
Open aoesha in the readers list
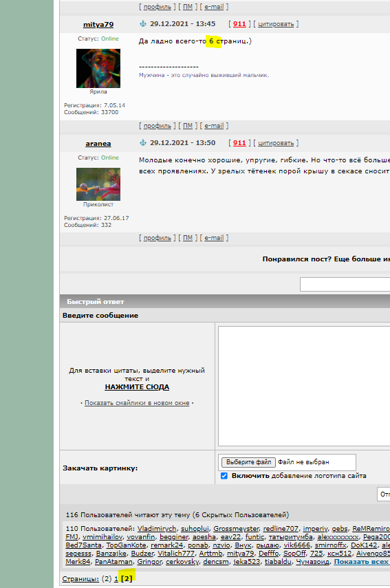coord(204,537)
